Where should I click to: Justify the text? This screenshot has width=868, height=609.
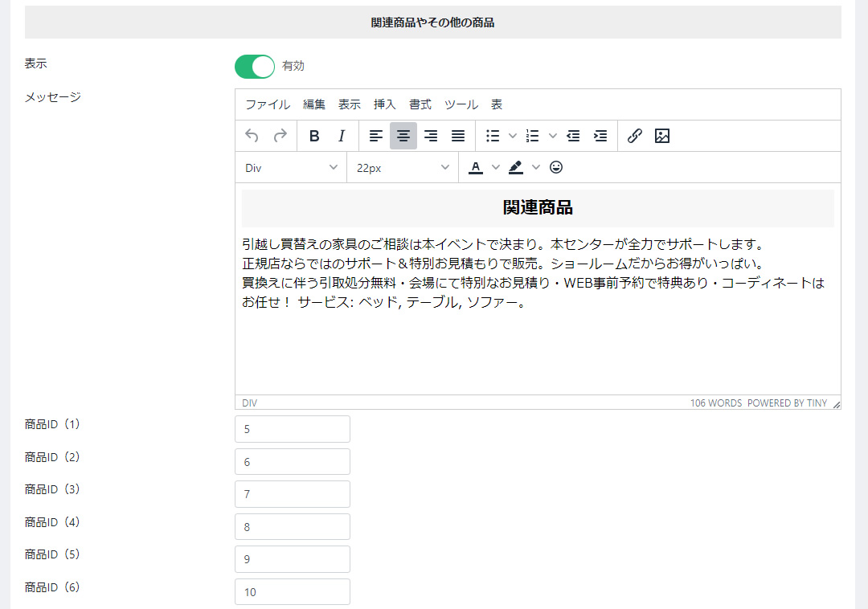click(458, 136)
